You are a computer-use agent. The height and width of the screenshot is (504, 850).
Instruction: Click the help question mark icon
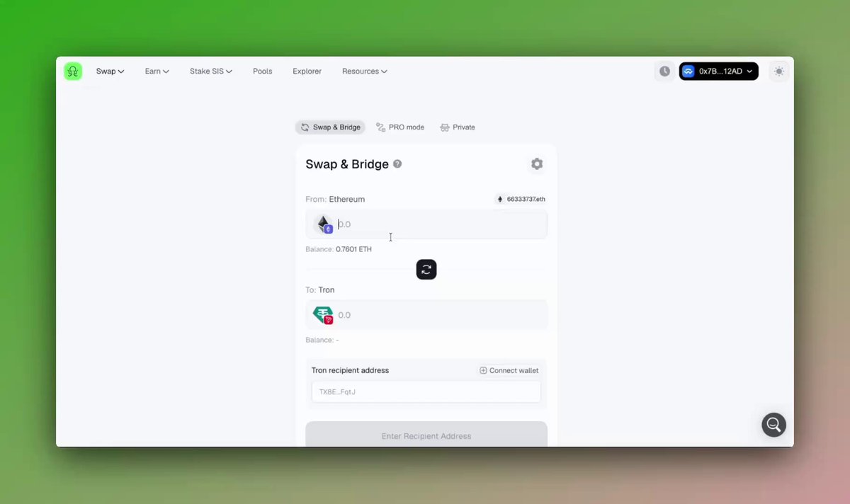397,164
